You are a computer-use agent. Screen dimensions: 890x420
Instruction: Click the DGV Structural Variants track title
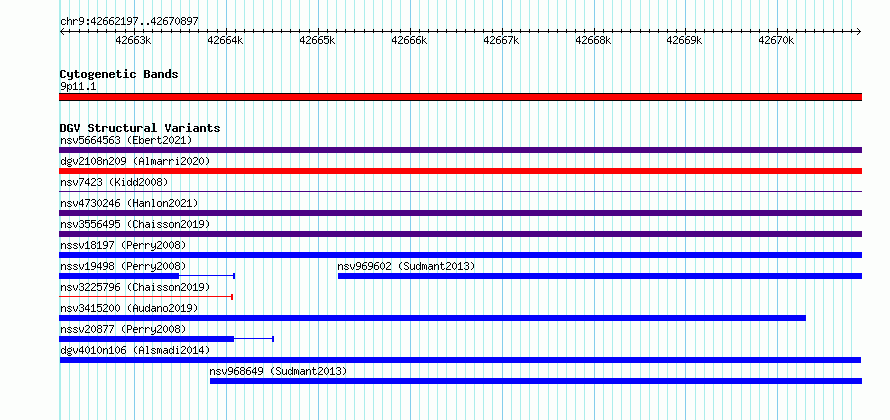pyautogui.click(x=140, y=128)
